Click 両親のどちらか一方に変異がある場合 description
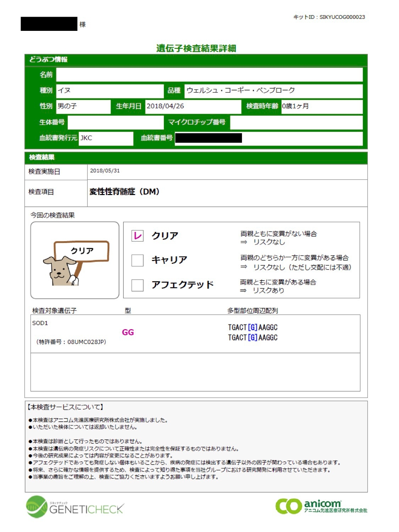Viewport: 399px width, 532px height. [x=295, y=258]
